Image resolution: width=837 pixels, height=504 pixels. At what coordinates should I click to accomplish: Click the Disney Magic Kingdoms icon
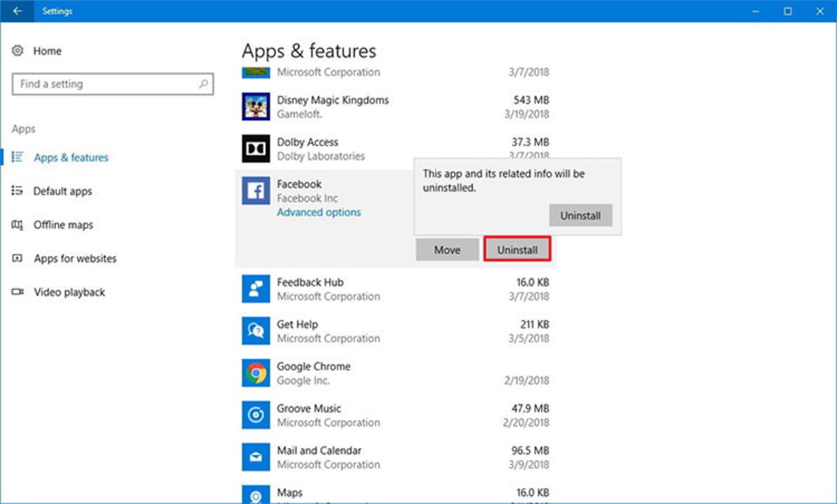(256, 107)
